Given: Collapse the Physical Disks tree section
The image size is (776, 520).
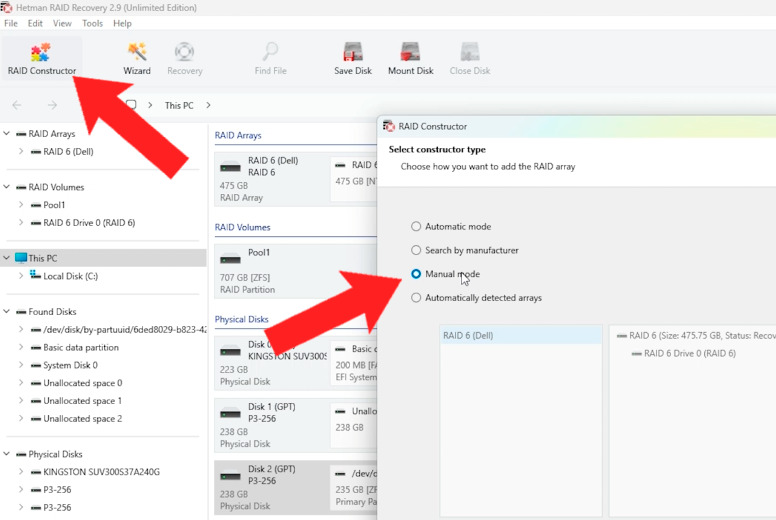Looking at the screenshot, I should tap(6, 454).
